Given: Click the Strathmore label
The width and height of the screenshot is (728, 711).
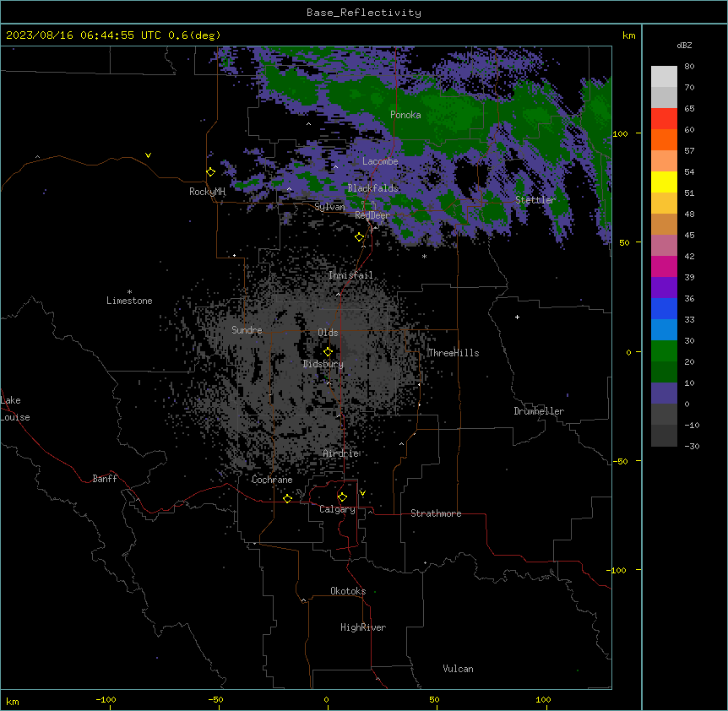Looking at the screenshot, I should click(x=436, y=513).
